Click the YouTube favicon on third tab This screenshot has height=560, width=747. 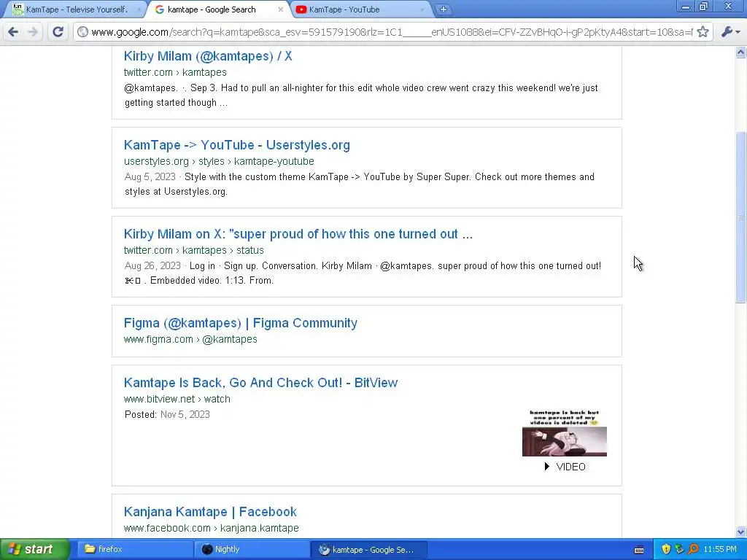click(301, 9)
